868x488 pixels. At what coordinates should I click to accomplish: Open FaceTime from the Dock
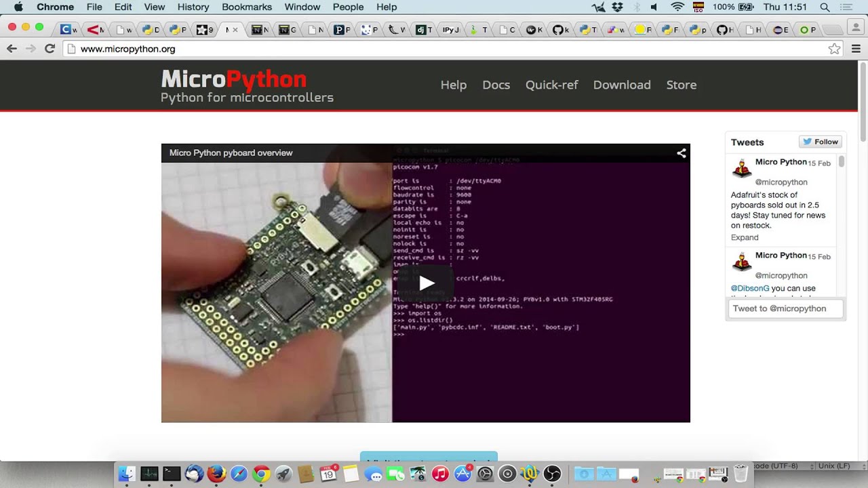click(395, 474)
